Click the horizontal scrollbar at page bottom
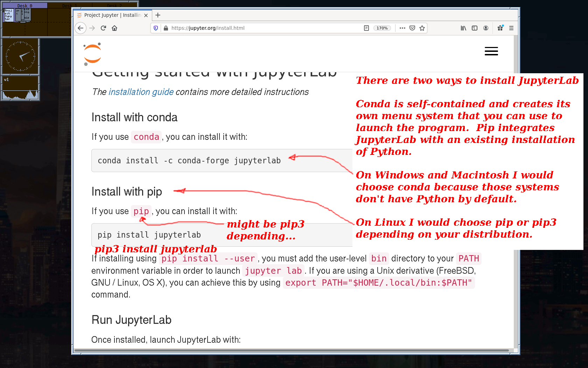Viewport: 588px width, 368px height. 291,350
